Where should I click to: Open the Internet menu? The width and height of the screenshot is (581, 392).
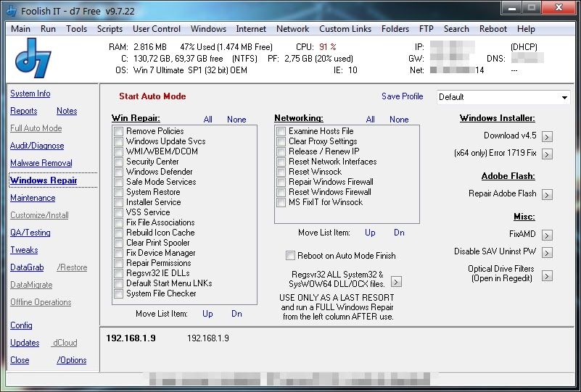[251, 29]
